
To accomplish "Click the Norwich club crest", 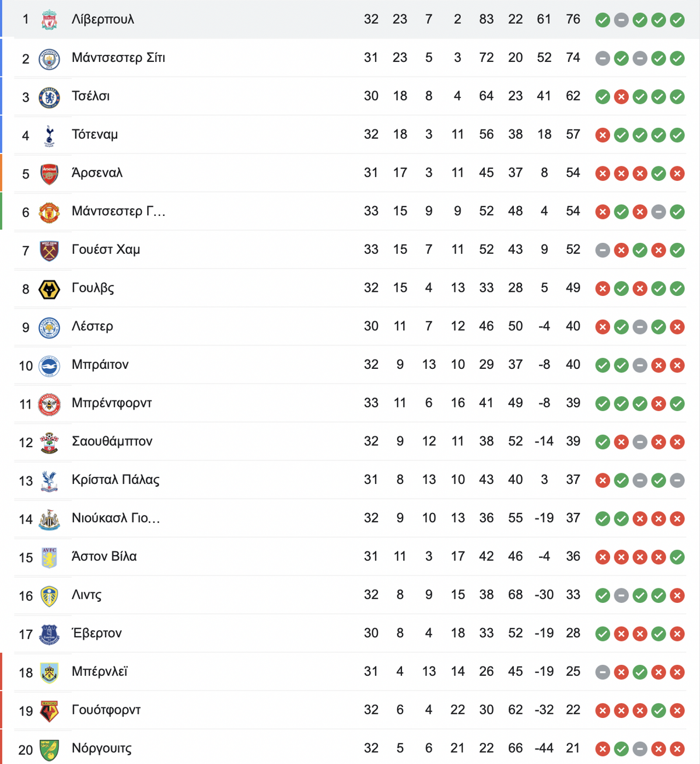I will pyautogui.click(x=50, y=749).
